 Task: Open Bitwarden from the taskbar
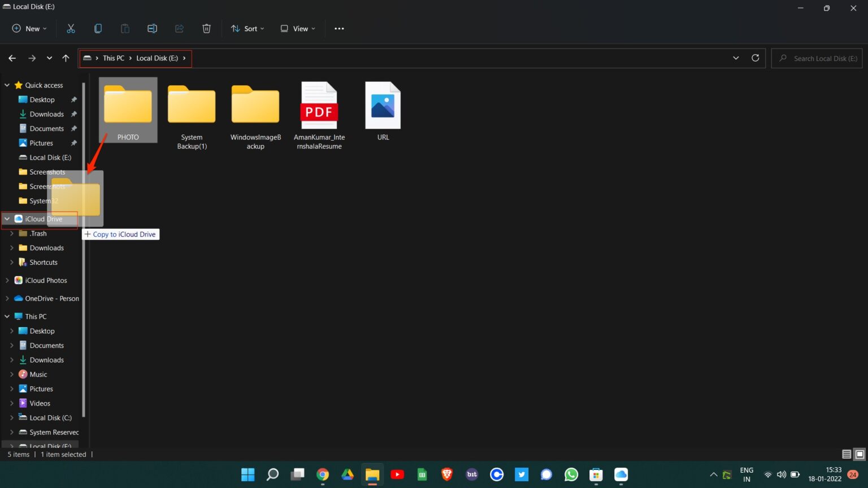471,474
